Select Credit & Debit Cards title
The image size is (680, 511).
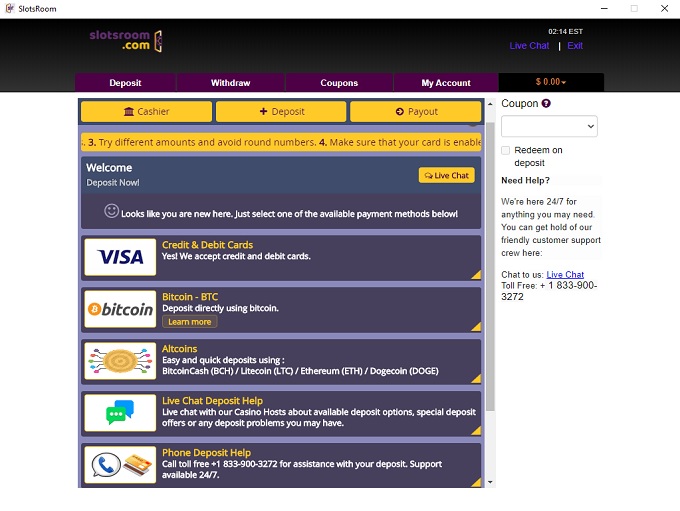point(207,245)
